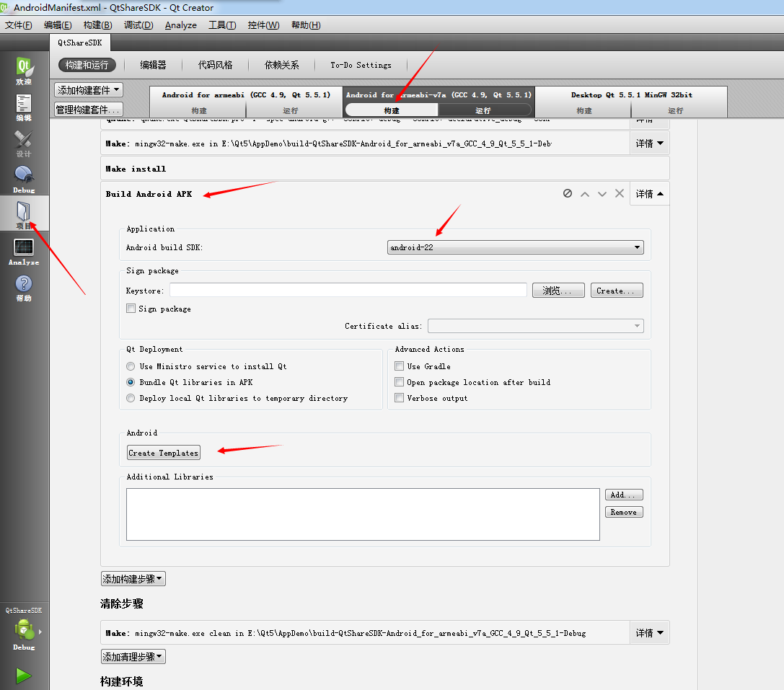Click Remove additional library button
The height and width of the screenshot is (690, 784).
tap(623, 512)
